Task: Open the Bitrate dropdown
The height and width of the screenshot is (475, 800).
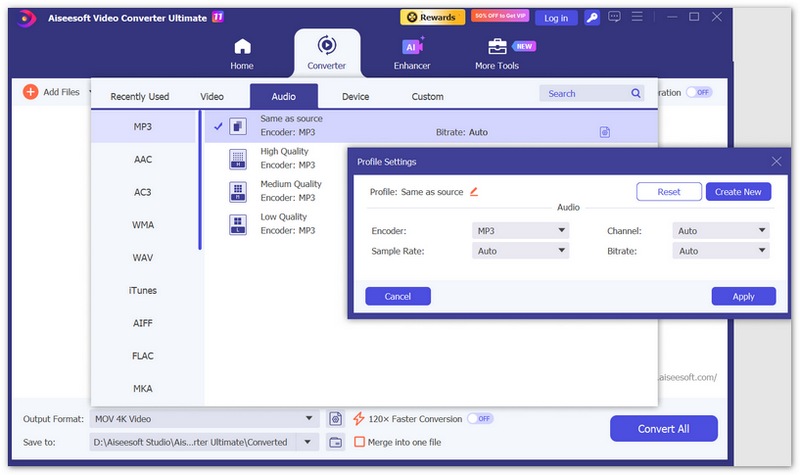Action: [720, 251]
